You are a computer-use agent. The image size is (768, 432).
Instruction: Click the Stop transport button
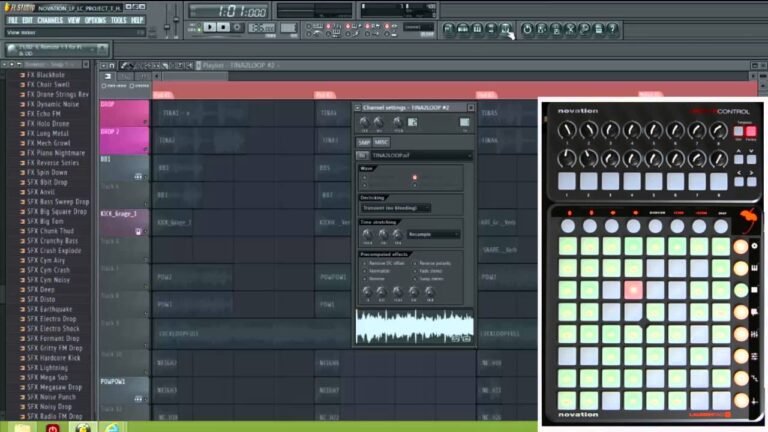coord(223,27)
